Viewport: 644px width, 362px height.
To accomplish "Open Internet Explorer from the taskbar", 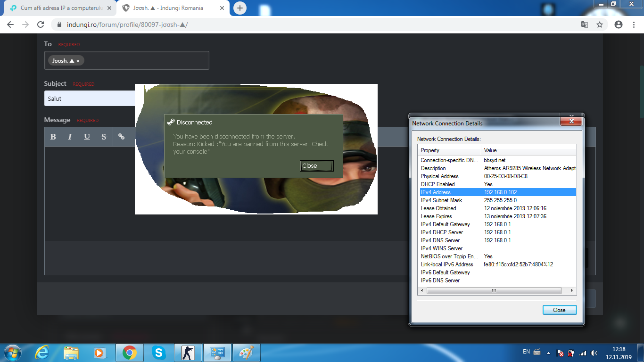I will click(42, 353).
